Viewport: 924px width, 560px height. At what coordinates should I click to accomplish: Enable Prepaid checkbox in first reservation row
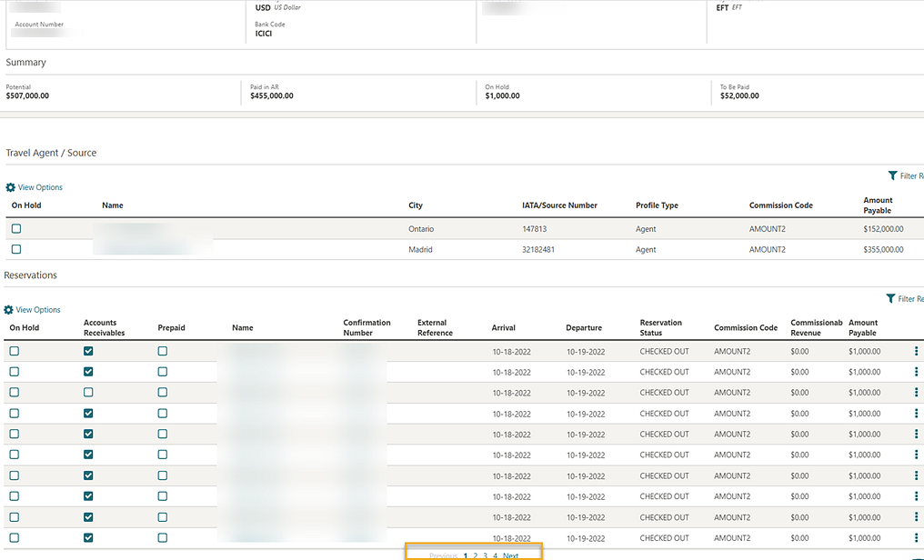tap(162, 351)
